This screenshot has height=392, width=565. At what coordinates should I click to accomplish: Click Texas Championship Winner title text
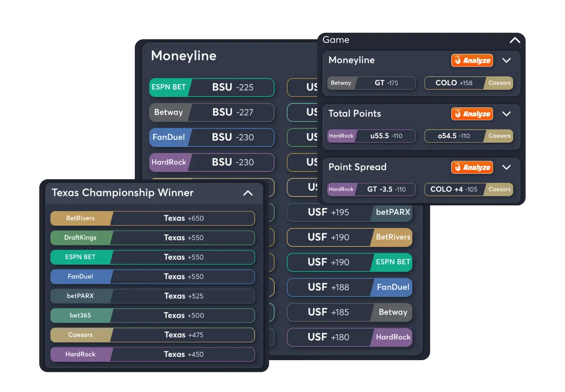[123, 193]
